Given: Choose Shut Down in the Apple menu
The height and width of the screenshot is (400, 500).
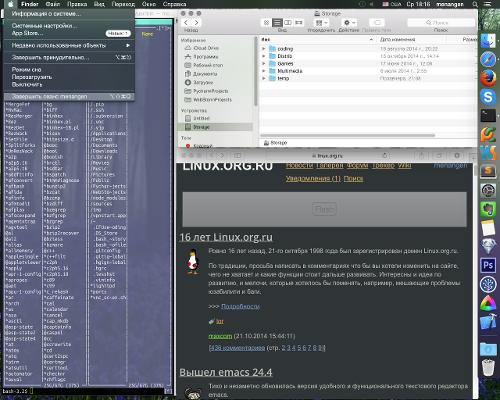Looking at the screenshot, I should [x=69, y=85].
